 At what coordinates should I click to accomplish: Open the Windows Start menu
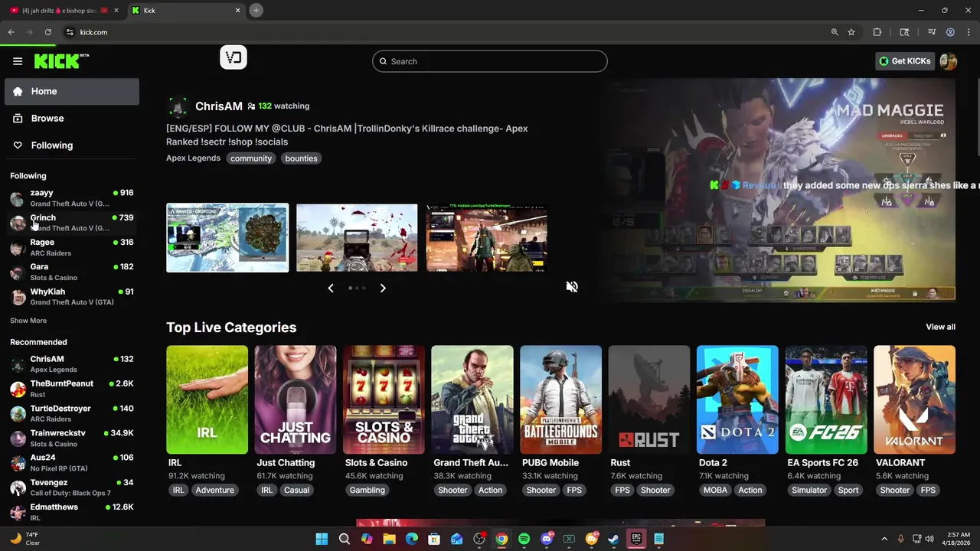[322, 539]
